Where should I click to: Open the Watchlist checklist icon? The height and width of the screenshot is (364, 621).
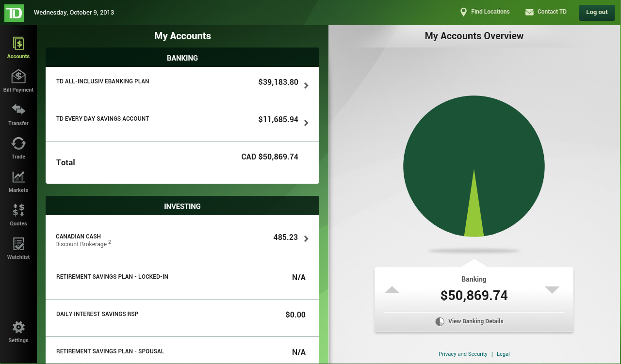click(18, 244)
